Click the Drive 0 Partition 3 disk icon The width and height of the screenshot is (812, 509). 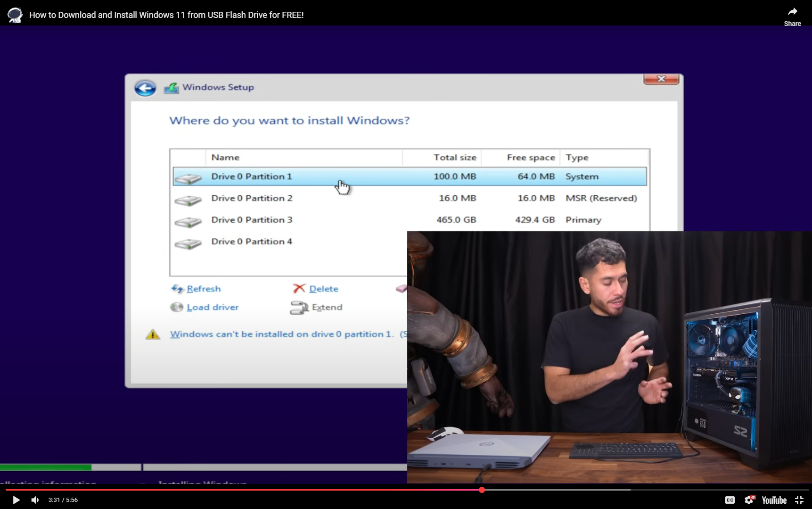188,222
